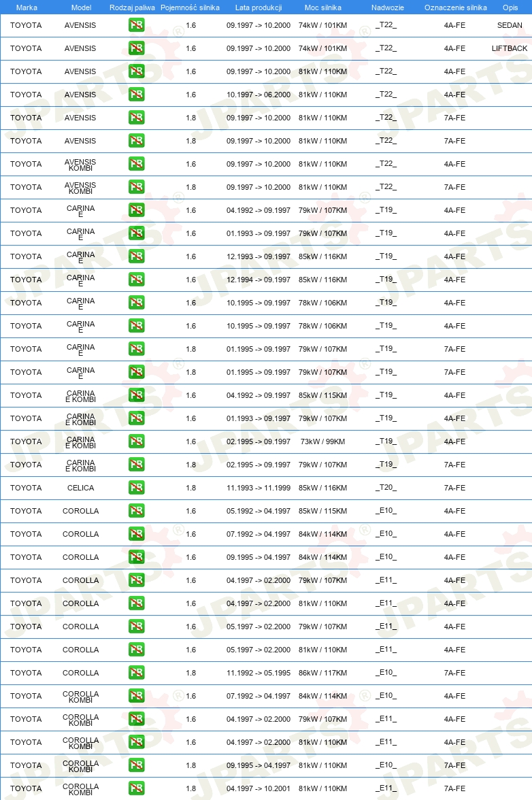The image size is (532, 800).
Task: Click the date cell 11.1992 -> 05.1995
Action: (x=259, y=672)
